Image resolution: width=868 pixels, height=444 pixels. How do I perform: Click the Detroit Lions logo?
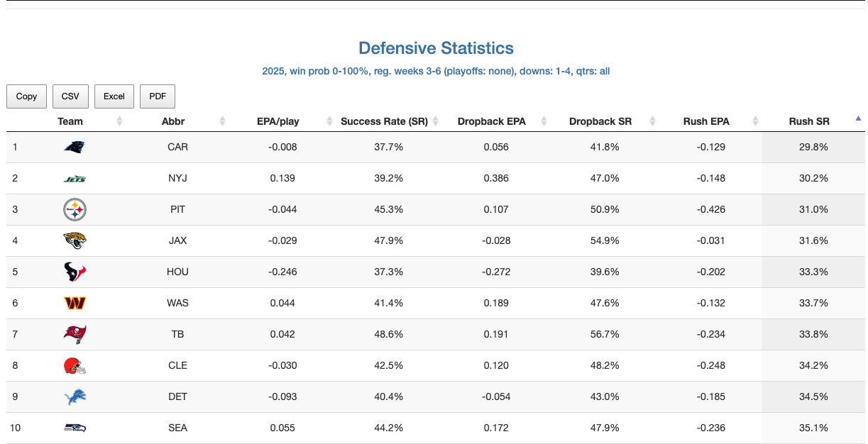pyautogui.click(x=75, y=396)
